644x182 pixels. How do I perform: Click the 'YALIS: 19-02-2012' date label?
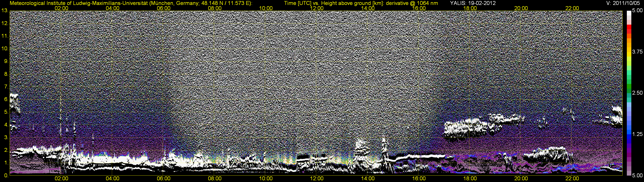(473, 3)
